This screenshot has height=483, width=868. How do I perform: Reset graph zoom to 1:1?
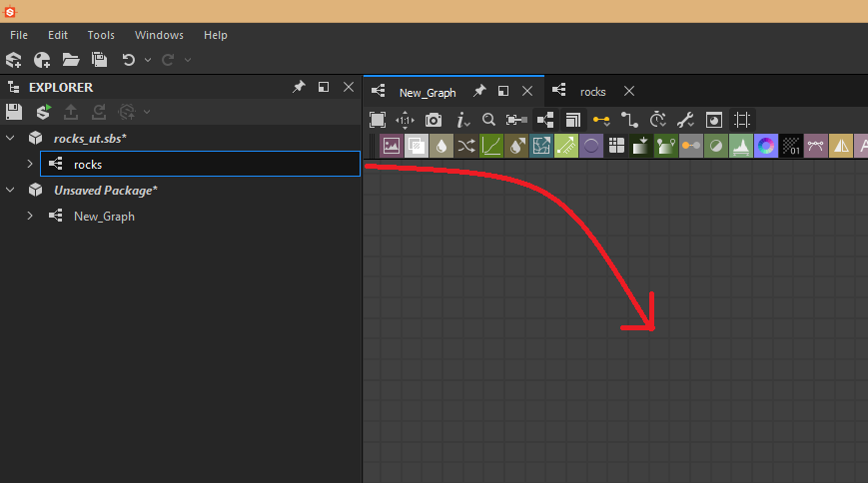[x=406, y=120]
